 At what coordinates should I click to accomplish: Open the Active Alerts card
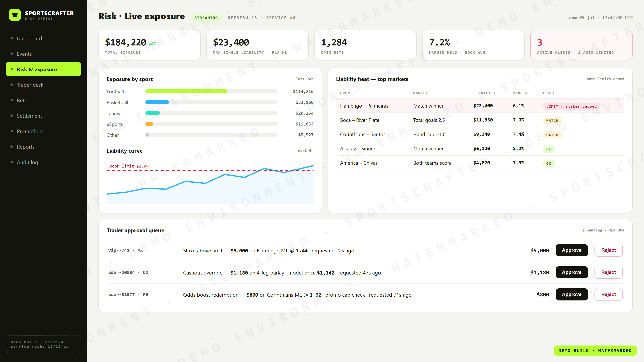coord(581,45)
